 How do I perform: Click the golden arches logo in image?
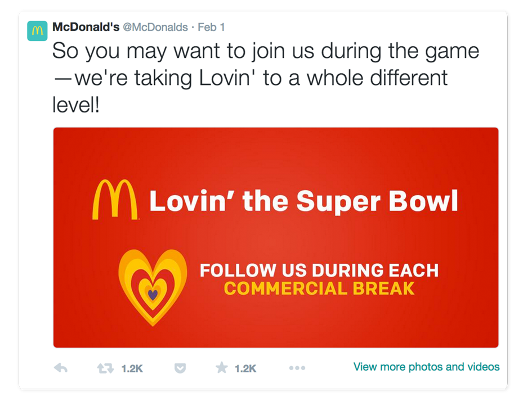pyautogui.click(x=115, y=200)
